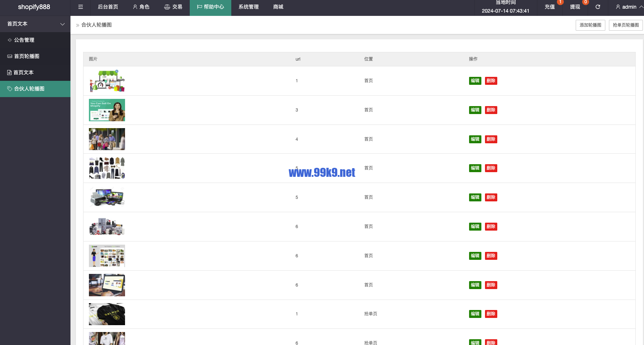Image resolution: width=644 pixels, height=345 pixels.
Task: Click the 2024-07-14 local time display
Action: pyautogui.click(x=506, y=11)
